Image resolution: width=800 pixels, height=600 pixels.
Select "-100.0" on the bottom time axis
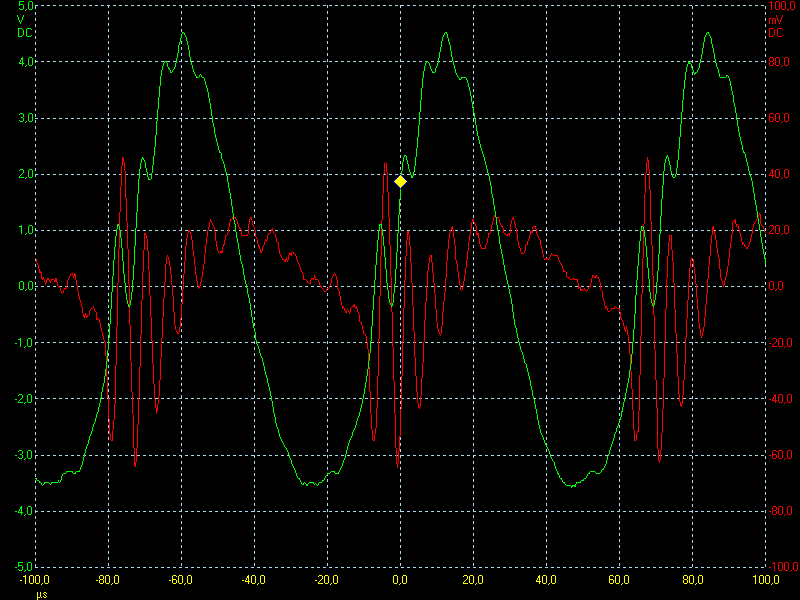tap(36, 579)
